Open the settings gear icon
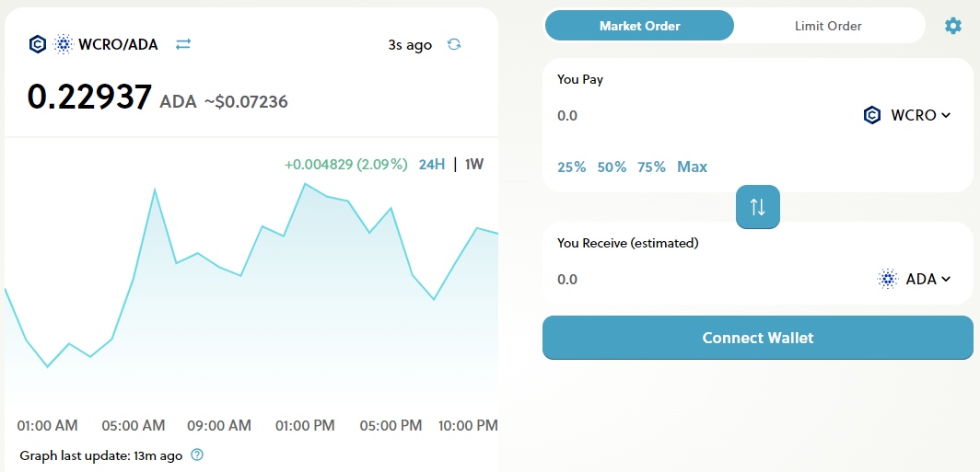The height and width of the screenshot is (472, 980). (x=952, y=26)
